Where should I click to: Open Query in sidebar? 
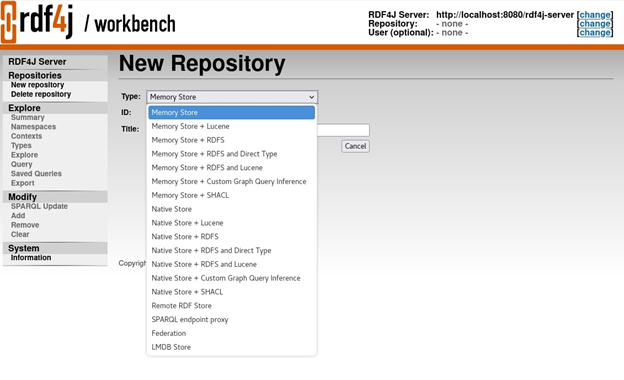21,164
